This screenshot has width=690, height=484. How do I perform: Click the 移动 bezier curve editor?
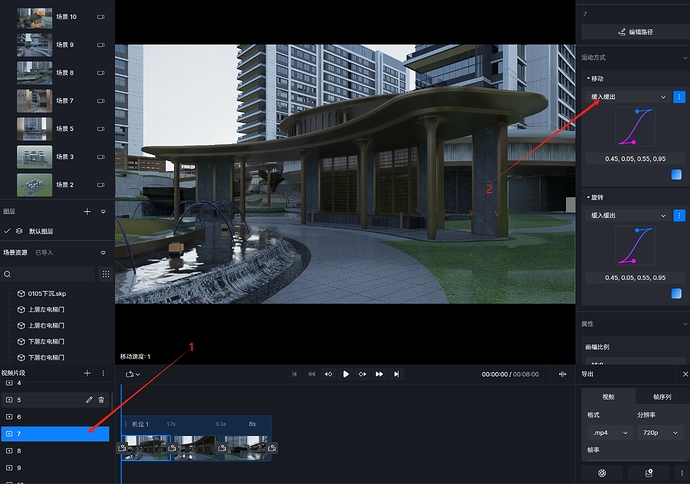(635, 127)
